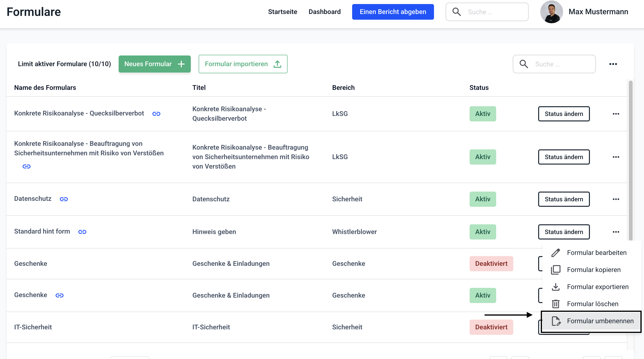
Task: Click link icon next to Quecksilberverbot form
Action: (x=156, y=114)
